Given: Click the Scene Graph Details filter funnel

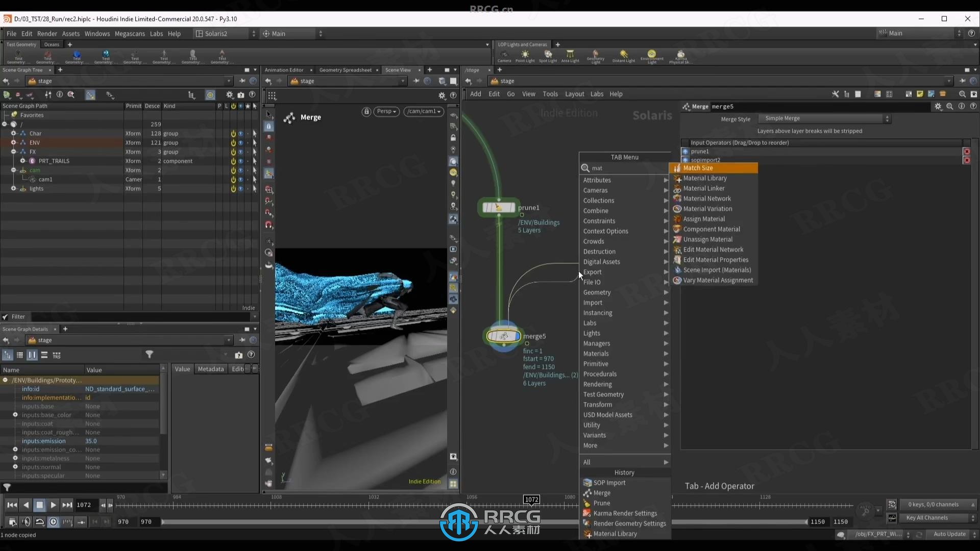Looking at the screenshot, I should point(150,355).
